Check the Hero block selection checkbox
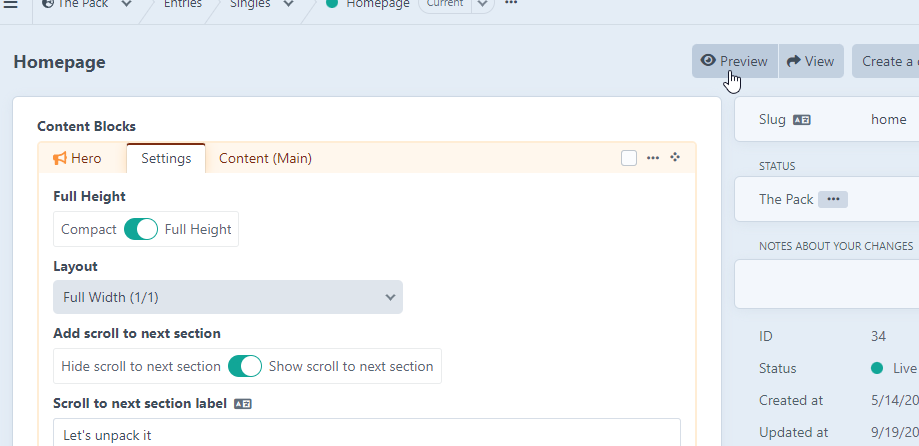 629,158
